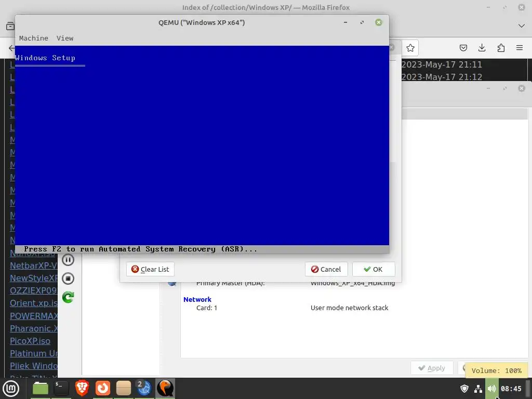
Task: Open the security shield tray icon
Action: pos(464,389)
